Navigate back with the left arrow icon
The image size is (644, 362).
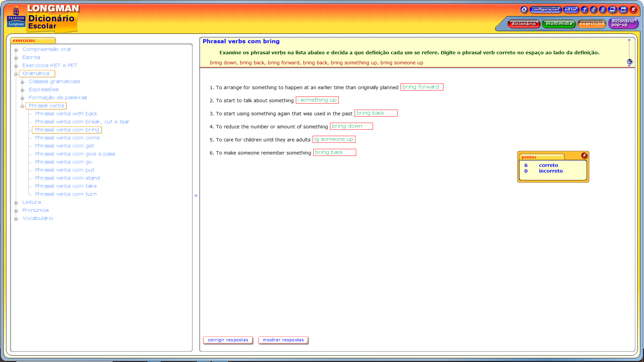(593, 9)
